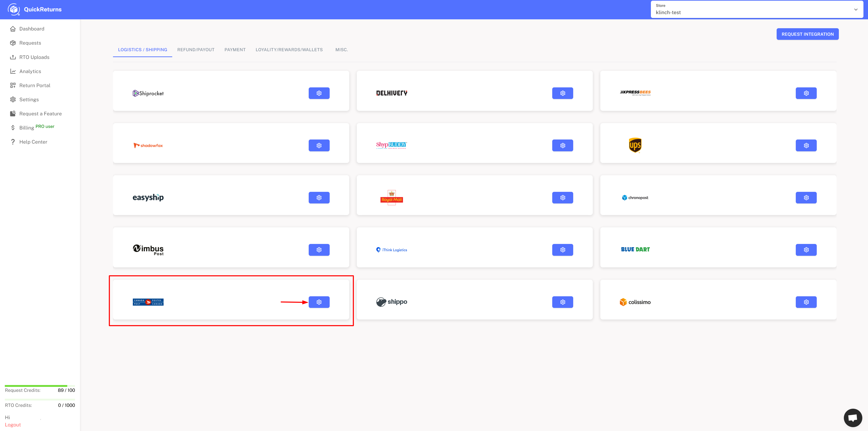Viewport: 868px width, 431px height.
Task: Open Shippo integration settings gear
Action: [x=562, y=302]
